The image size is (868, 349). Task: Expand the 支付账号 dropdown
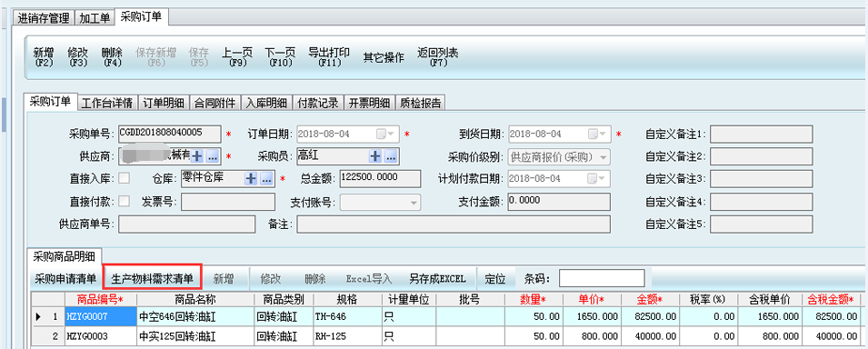[414, 202]
